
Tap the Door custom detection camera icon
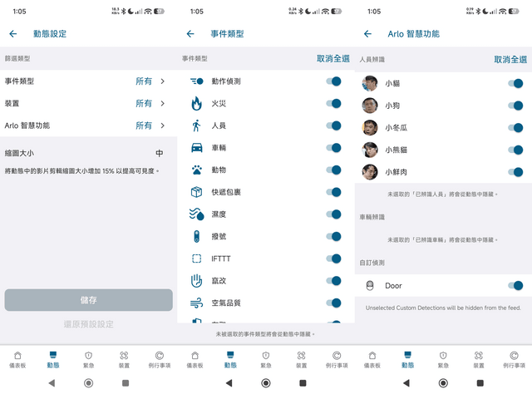coord(370,286)
